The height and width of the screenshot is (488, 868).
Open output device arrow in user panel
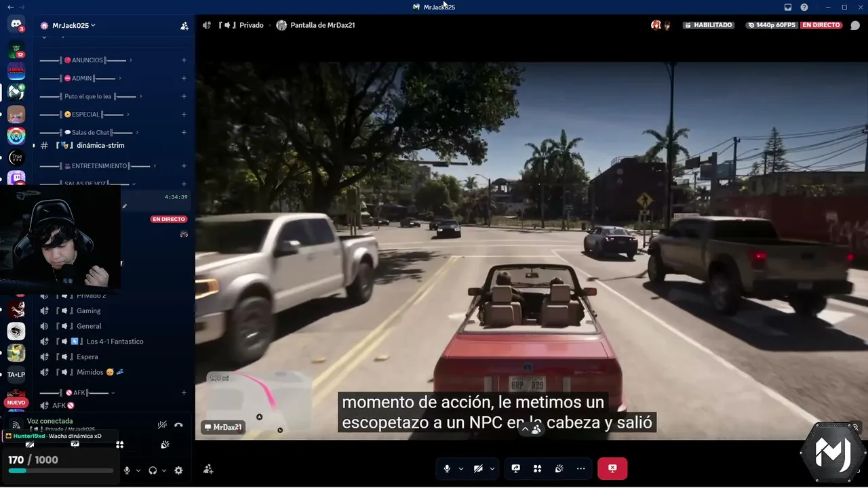[x=164, y=470]
